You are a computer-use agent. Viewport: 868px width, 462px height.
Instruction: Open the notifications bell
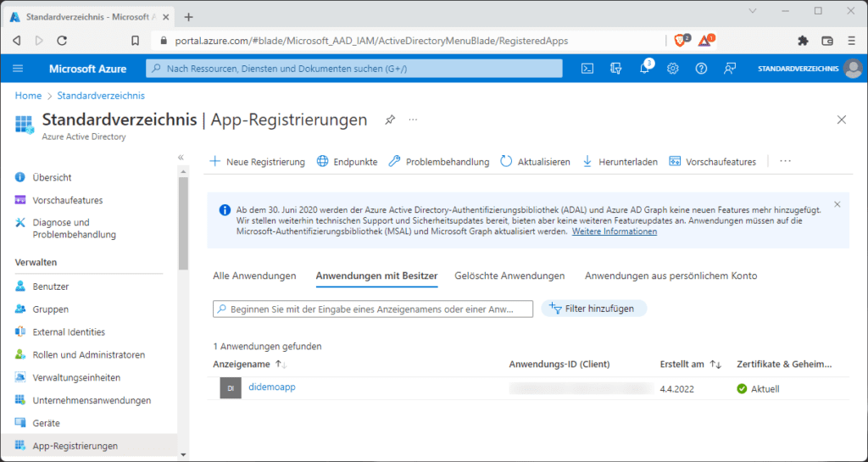click(x=644, y=69)
